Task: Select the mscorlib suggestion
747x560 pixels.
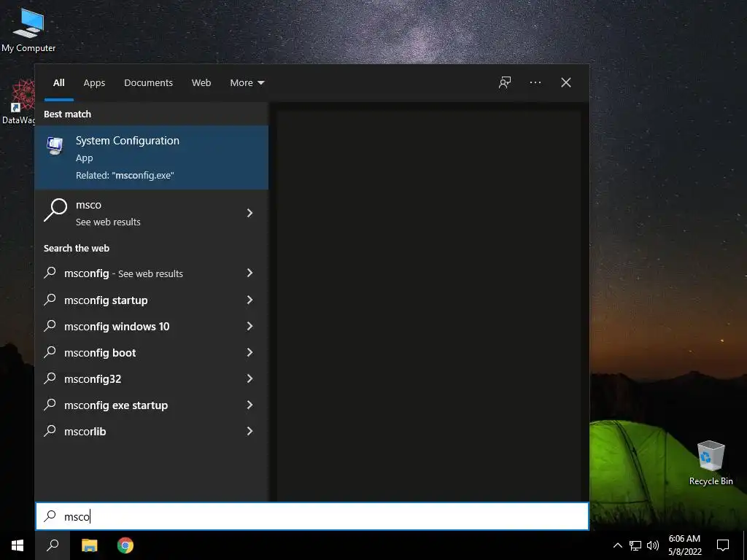Action: pyautogui.click(x=152, y=431)
